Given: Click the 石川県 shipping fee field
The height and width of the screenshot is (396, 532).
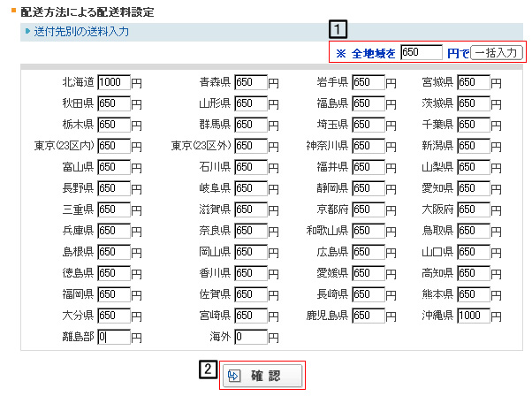Looking at the screenshot, I should [x=251, y=167].
